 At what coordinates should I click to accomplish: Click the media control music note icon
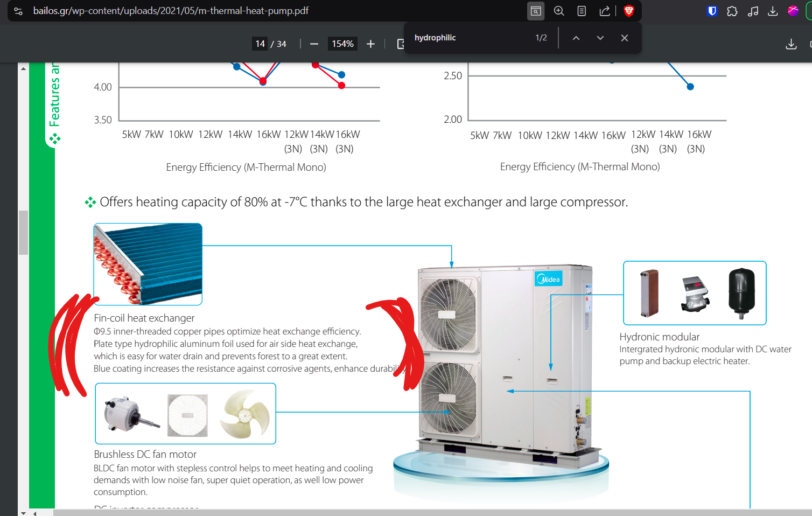[x=753, y=11]
